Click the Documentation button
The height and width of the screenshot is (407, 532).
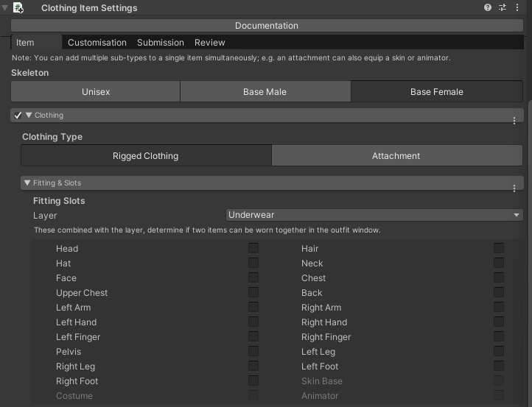point(267,26)
